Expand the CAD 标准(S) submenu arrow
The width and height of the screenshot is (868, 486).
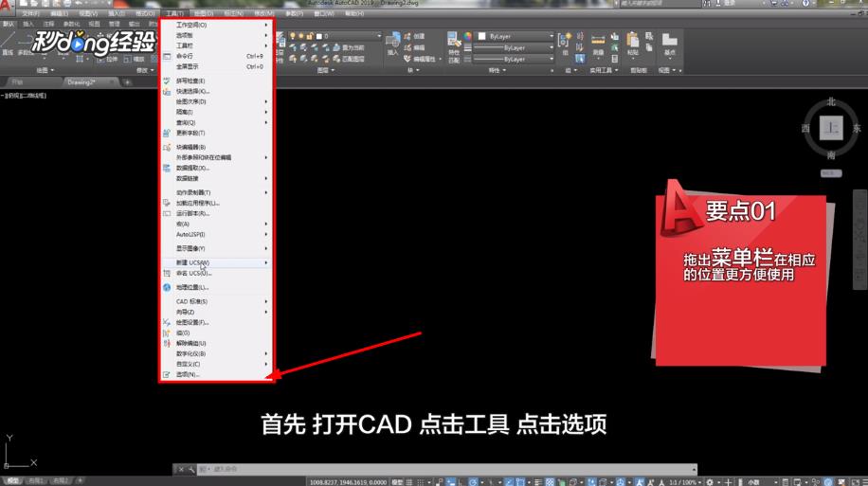pos(266,301)
